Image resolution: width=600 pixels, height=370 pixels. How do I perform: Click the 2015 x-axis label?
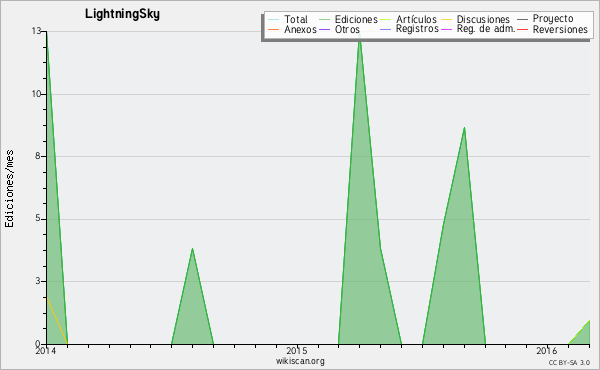coord(297,350)
